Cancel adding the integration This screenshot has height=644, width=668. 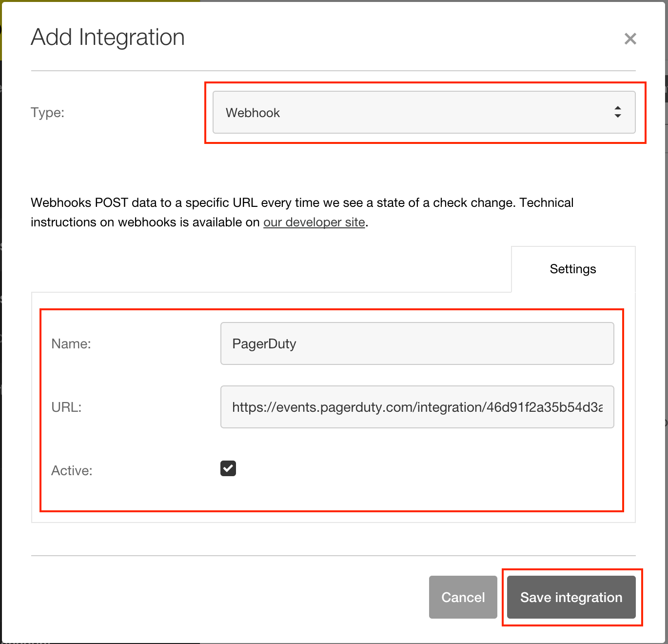click(x=462, y=597)
